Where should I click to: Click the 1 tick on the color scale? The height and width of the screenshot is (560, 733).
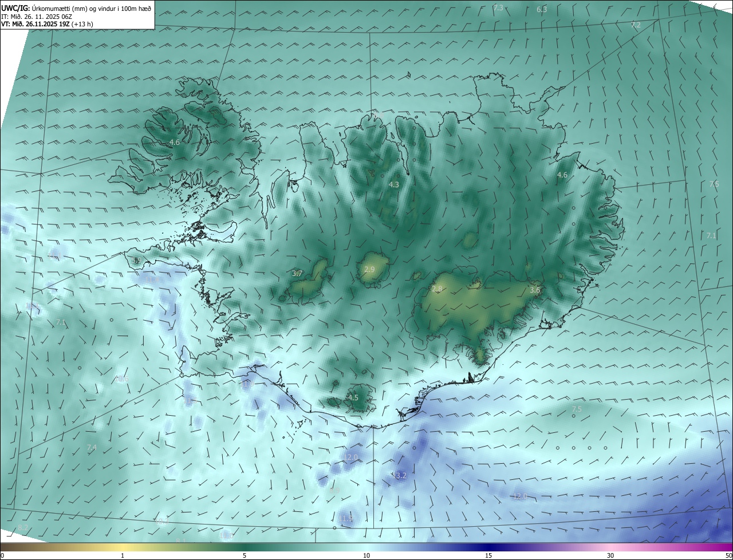click(123, 555)
